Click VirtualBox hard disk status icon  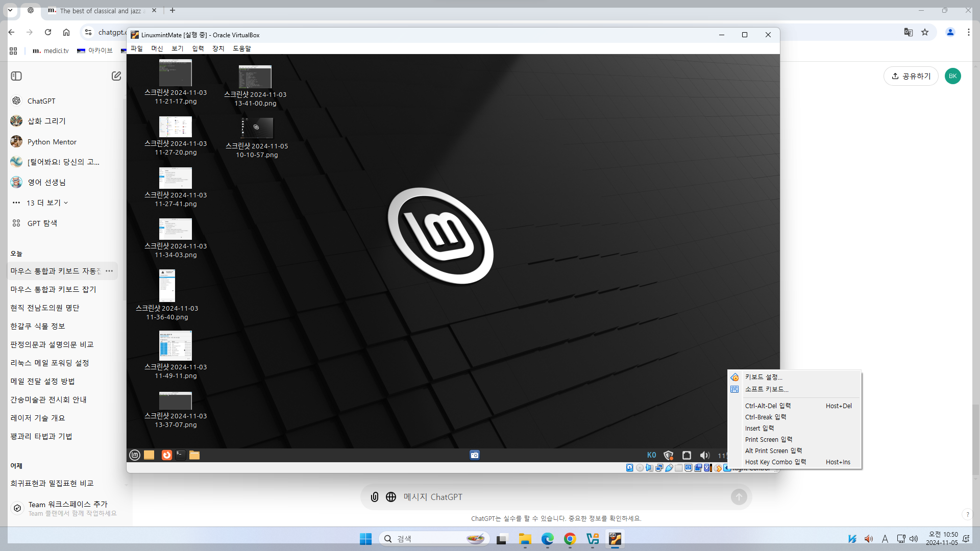pyautogui.click(x=630, y=468)
